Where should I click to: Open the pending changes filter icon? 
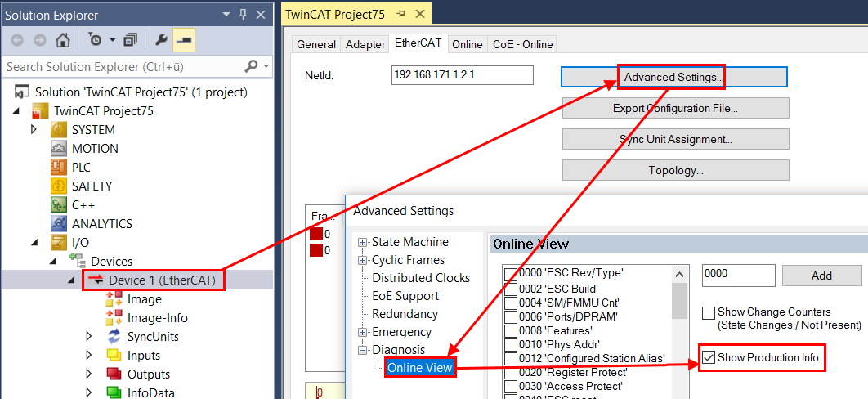tap(95, 40)
